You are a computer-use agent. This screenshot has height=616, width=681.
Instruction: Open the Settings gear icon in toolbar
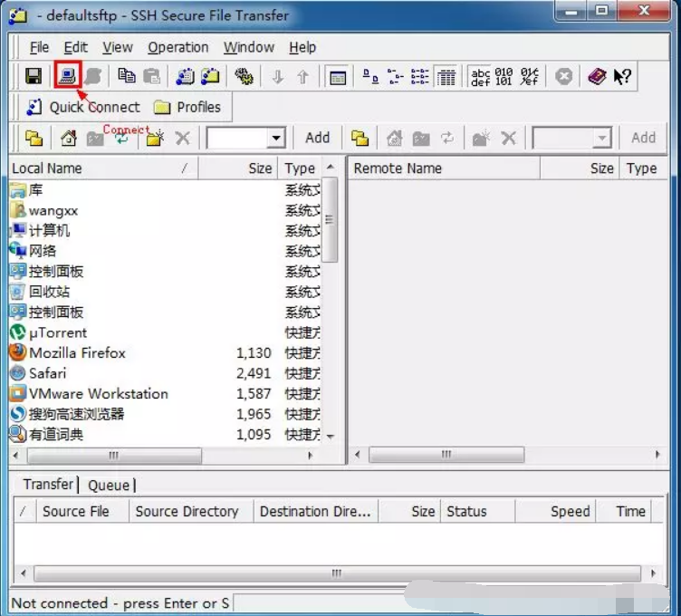coord(243,77)
